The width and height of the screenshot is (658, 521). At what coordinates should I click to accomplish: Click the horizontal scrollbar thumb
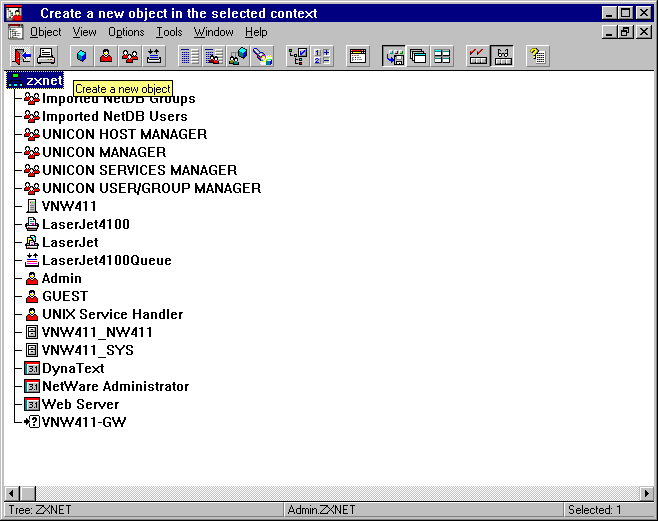(28, 494)
